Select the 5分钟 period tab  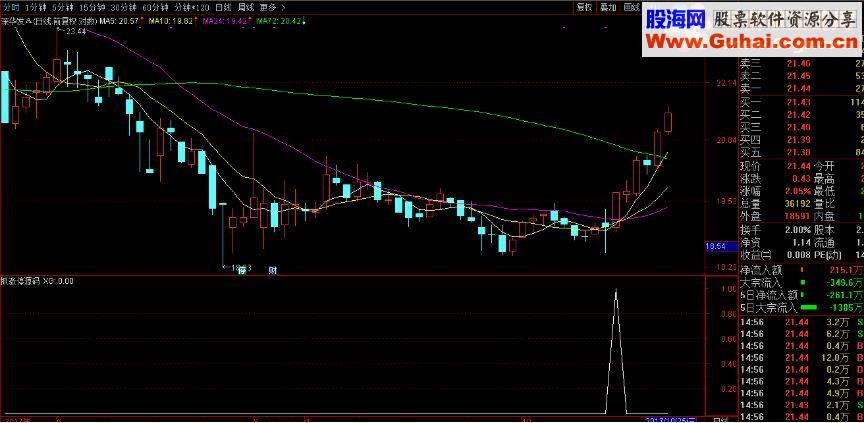click(63, 7)
